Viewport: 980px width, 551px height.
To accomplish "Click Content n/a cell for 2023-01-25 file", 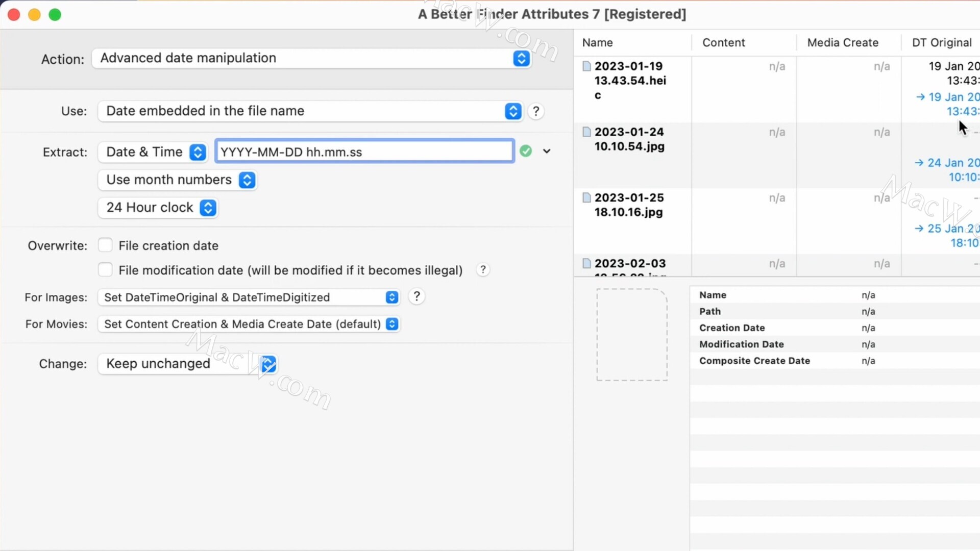I will click(777, 198).
